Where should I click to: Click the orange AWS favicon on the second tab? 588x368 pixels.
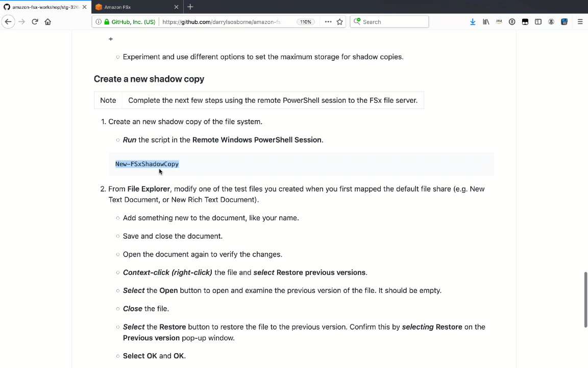pos(99,7)
